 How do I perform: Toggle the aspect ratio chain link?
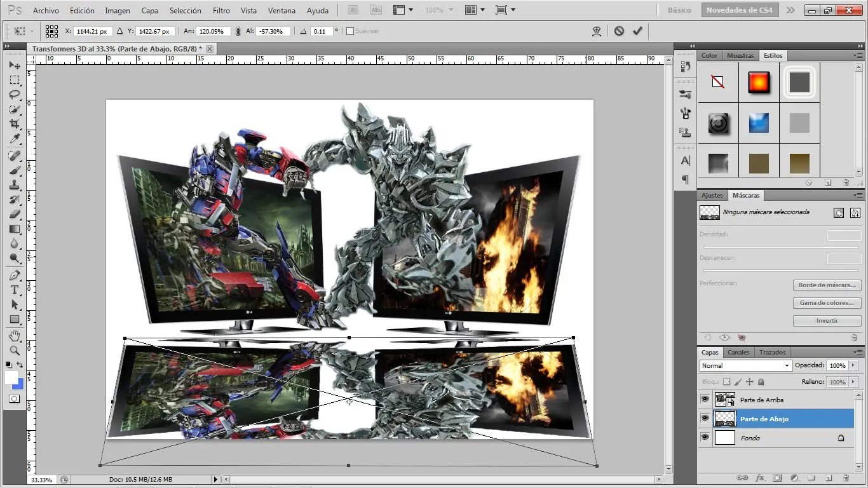[x=238, y=30]
